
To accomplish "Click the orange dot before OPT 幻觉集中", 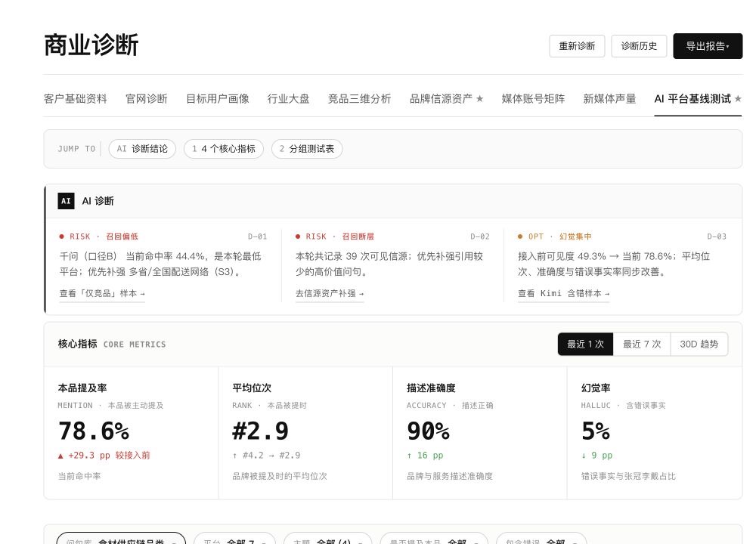I will point(520,236).
